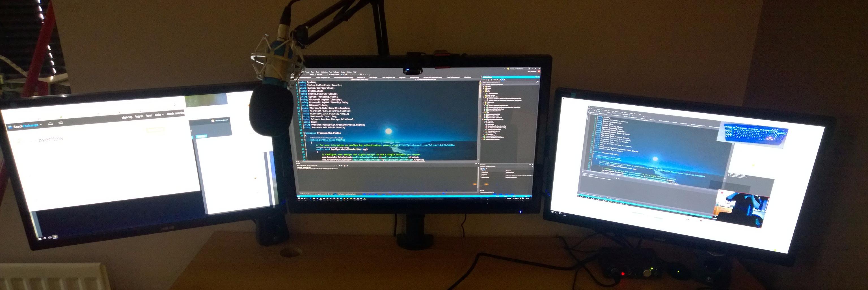Open the Start menu on the center monitor
The image size is (868, 290).
click(299, 199)
